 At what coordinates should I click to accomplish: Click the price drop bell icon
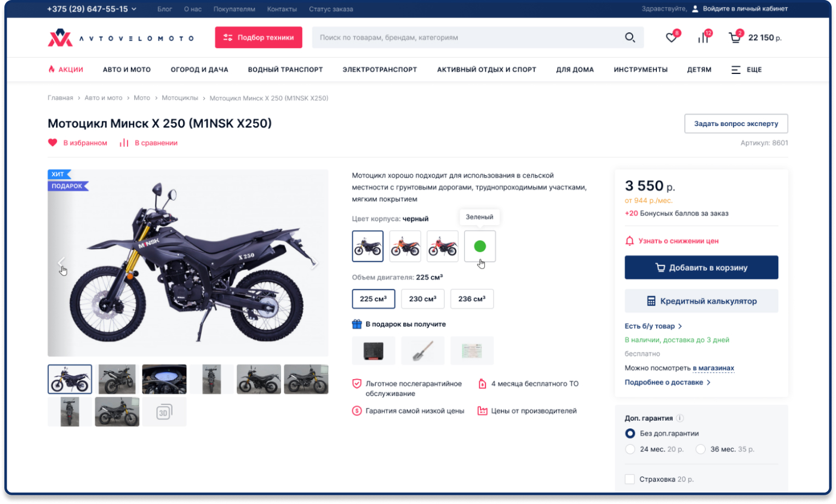click(629, 240)
